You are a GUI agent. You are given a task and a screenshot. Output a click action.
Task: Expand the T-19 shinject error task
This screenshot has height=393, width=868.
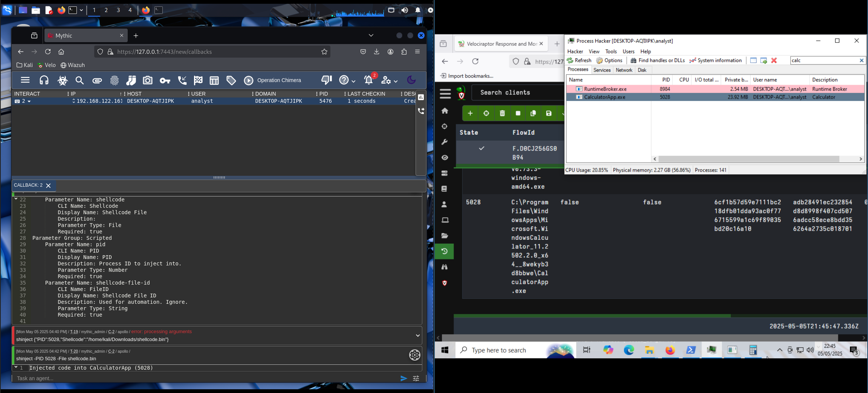(417, 335)
